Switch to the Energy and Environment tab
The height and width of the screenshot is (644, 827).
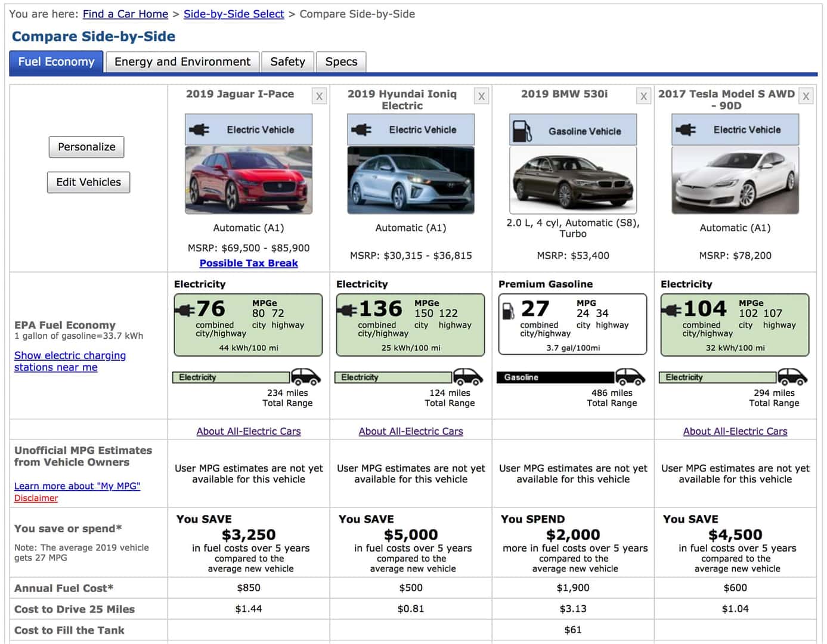tap(182, 61)
